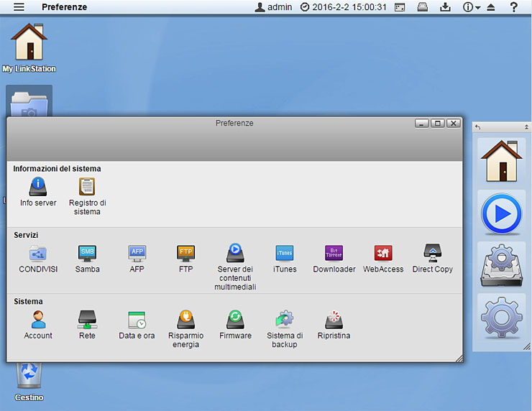
Task: Open the Ripristina restore settings
Action: pyautogui.click(x=334, y=320)
